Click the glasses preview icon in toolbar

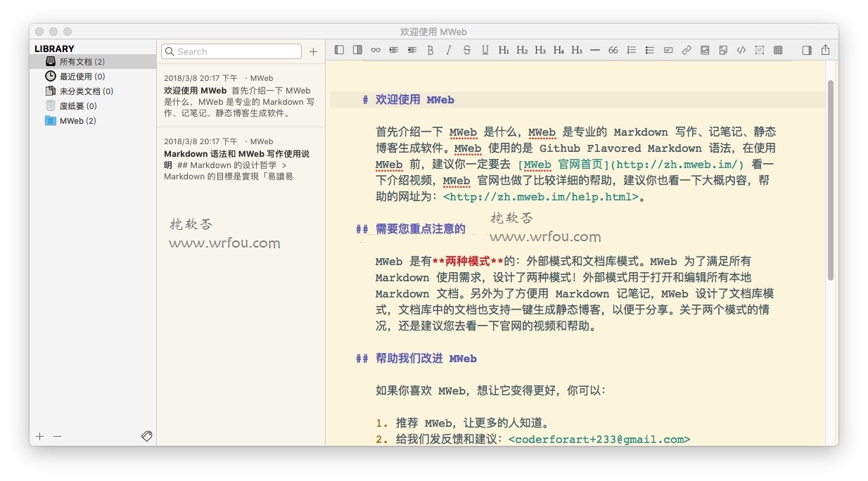376,50
